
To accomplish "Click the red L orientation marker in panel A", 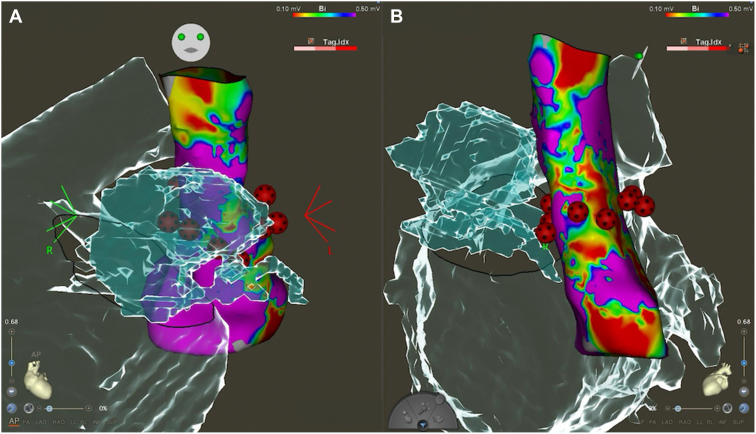I will (330, 250).
